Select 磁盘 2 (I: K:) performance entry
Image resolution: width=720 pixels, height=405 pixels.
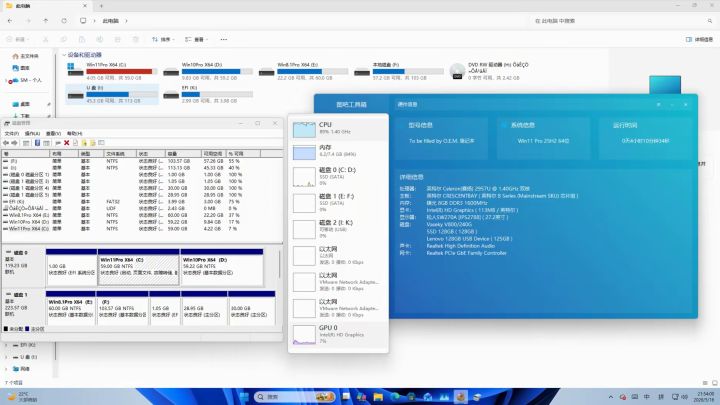tap(338, 229)
